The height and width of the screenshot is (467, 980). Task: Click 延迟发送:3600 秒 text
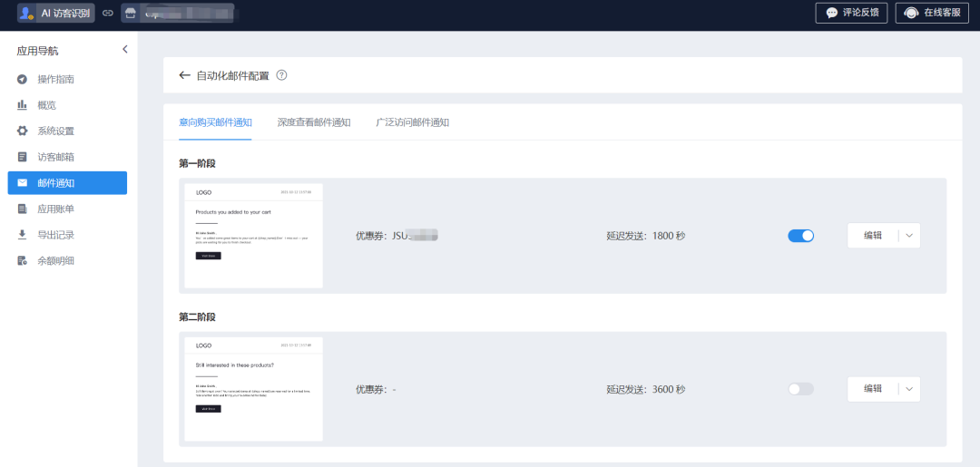tap(646, 389)
